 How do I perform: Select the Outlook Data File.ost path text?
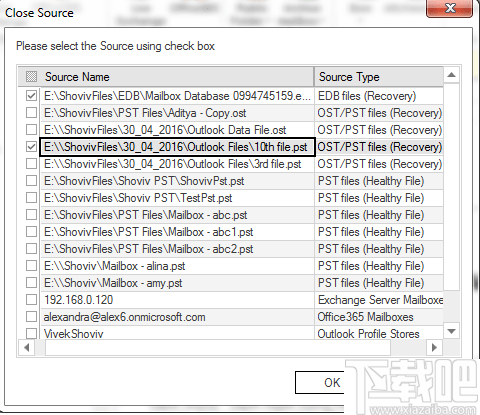165,130
